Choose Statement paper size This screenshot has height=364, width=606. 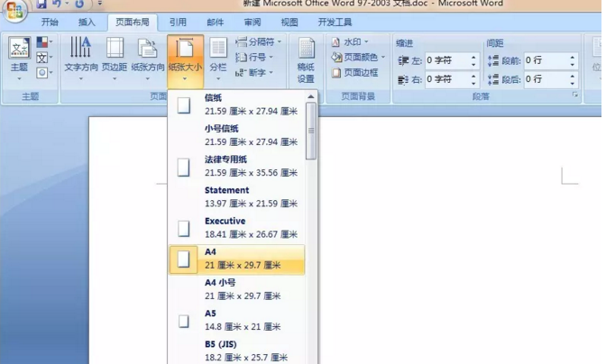[236, 197]
